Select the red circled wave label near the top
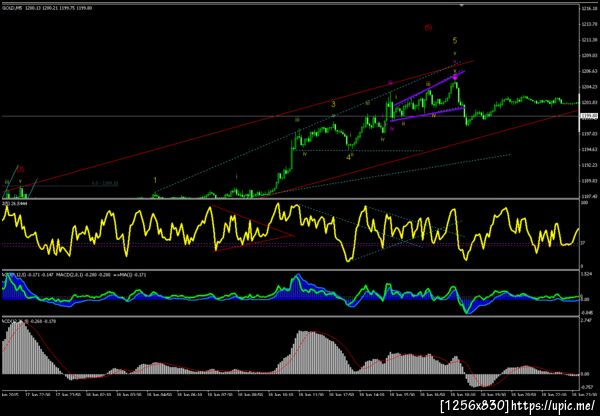The height and width of the screenshot is (416, 600). coord(428,28)
